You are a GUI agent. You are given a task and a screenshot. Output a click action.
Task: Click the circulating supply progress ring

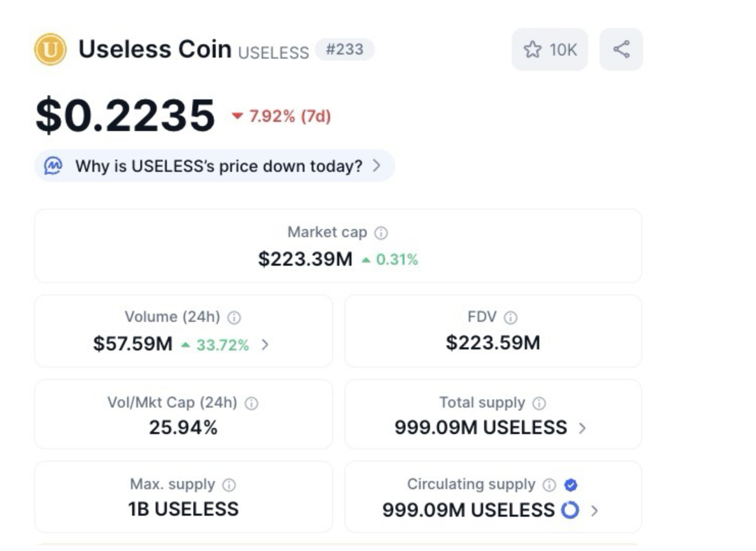point(570,510)
